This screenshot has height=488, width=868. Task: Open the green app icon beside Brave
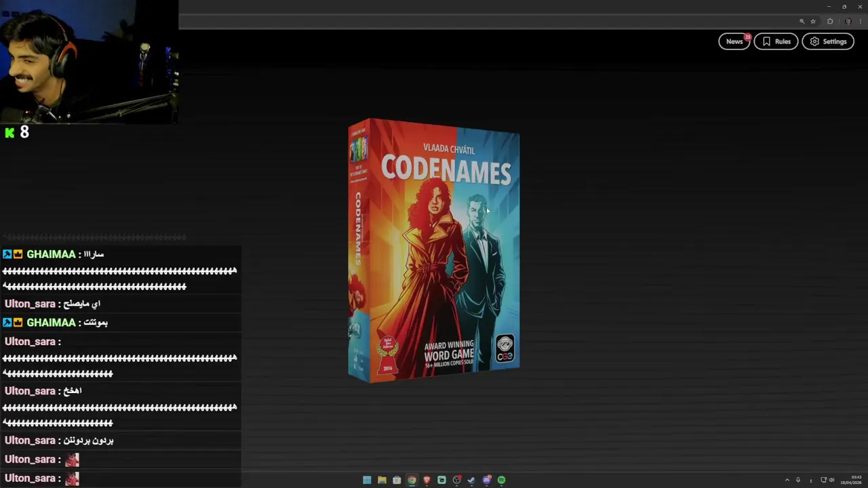coord(441,480)
